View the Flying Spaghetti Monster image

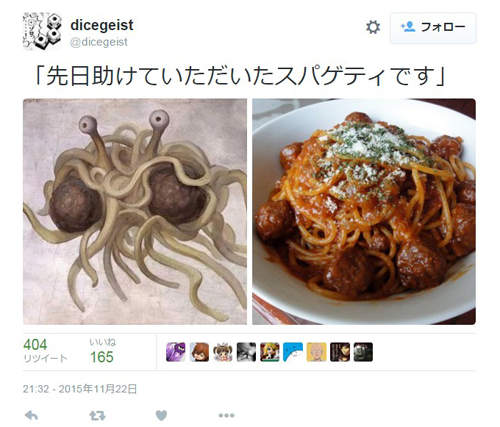(x=135, y=211)
